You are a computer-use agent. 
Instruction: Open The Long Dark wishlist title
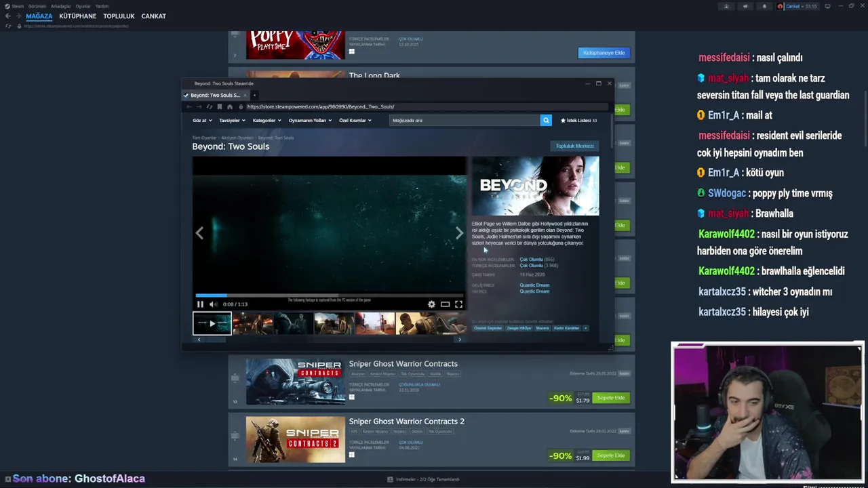[x=374, y=76]
